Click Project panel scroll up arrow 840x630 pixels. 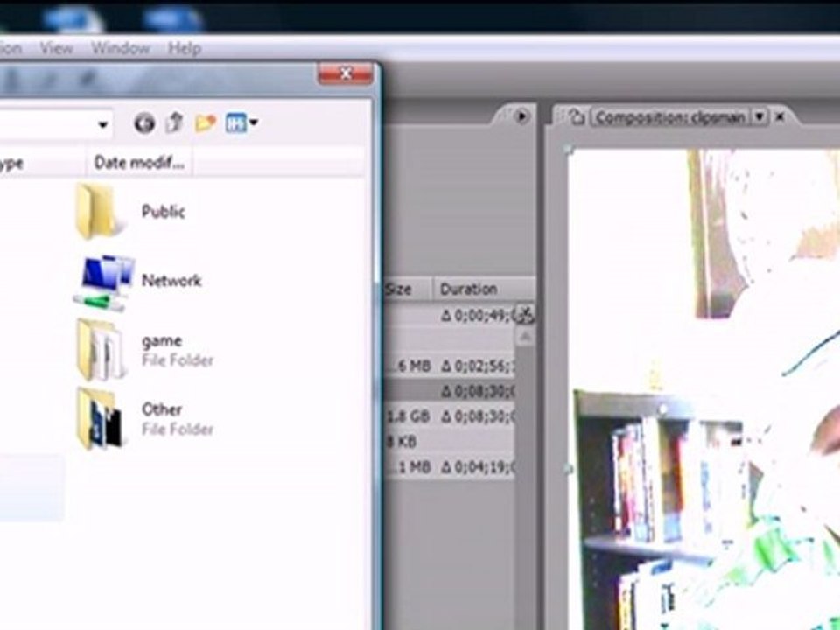tap(525, 337)
